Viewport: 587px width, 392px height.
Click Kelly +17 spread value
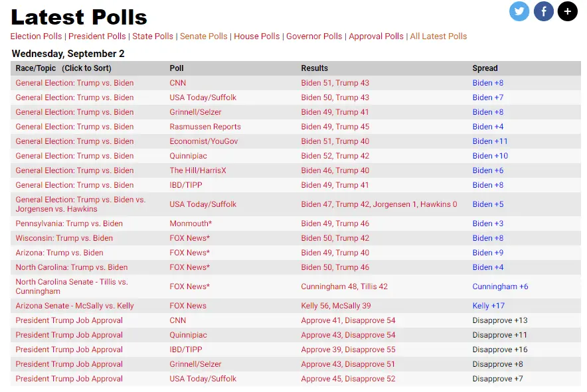point(488,306)
